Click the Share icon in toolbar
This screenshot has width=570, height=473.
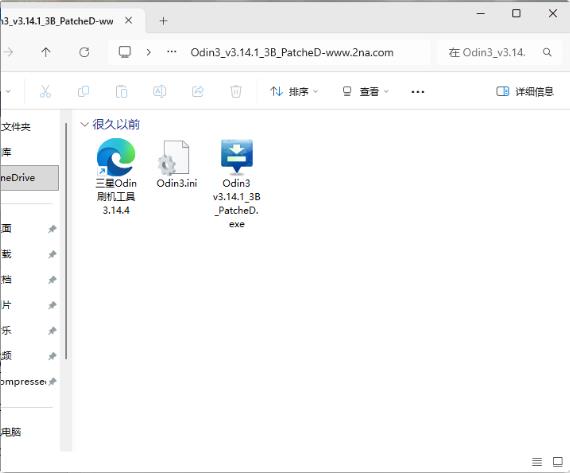(198, 91)
